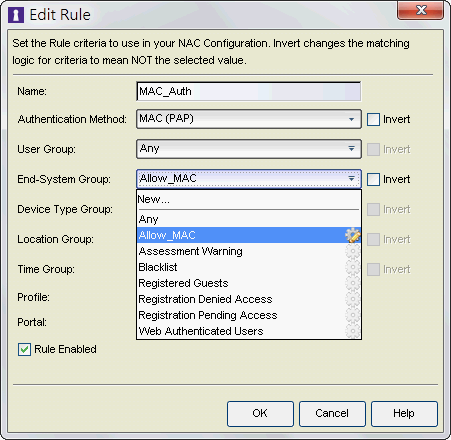Viewport: 451px width, 440px height.
Task: Click the gear icon beside Registration Pending Access
Action: click(x=353, y=315)
